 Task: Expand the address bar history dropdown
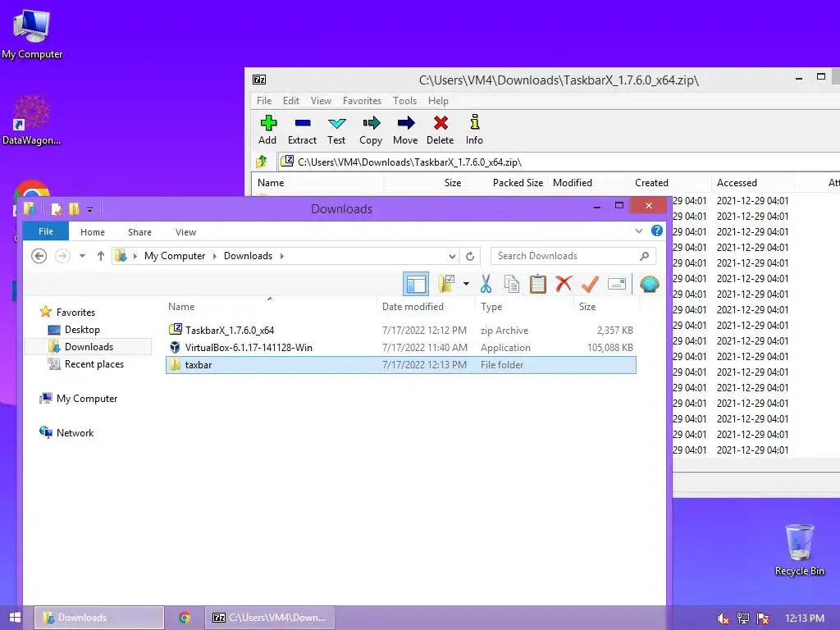(453, 256)
